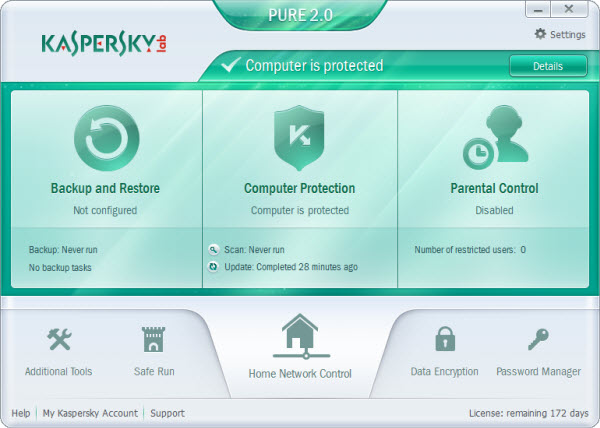Click the Data Encryption padlock icon
This screenshot has width=600, height=428.
tap(445, 339)
